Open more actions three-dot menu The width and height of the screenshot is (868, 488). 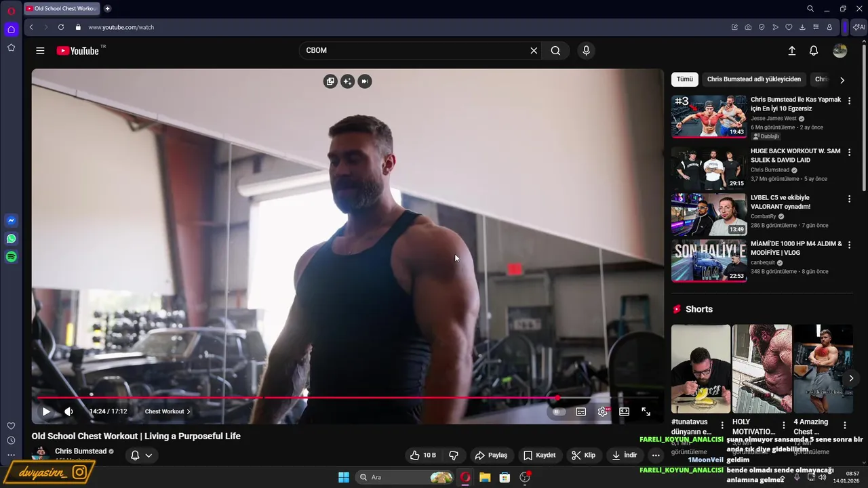[656, 455]
